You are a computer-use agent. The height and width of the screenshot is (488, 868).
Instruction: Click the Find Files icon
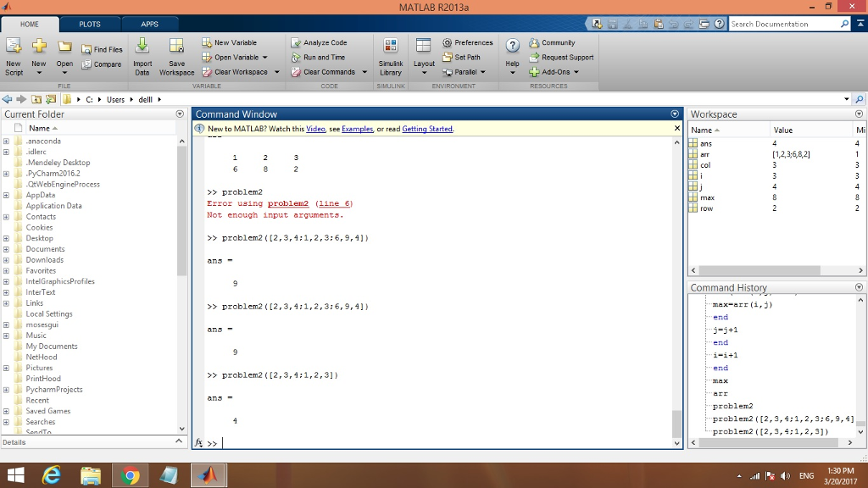pyautogui.click(x=102, y=50)
